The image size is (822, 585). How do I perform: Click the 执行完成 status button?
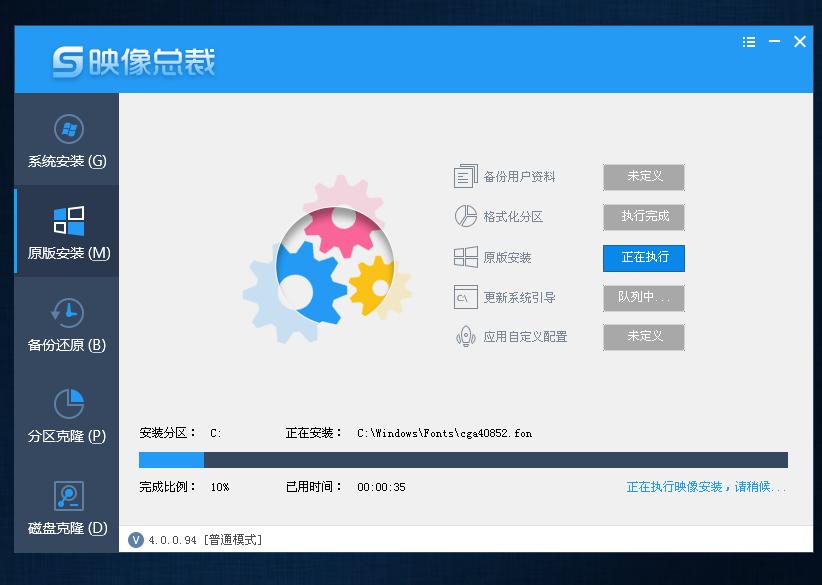click(643, 217)
